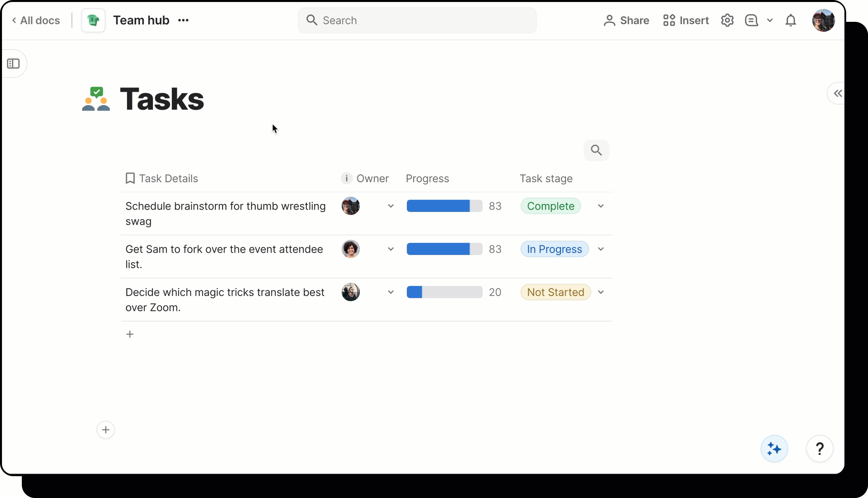
Task: Open the AI sparkle assistant button
Action: [774, 448]
